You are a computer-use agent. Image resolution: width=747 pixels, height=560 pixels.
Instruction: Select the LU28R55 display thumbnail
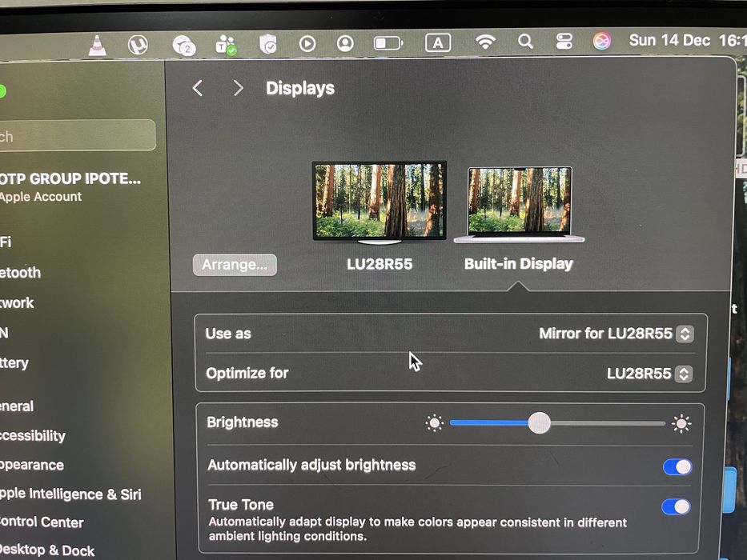click(380, 202)
